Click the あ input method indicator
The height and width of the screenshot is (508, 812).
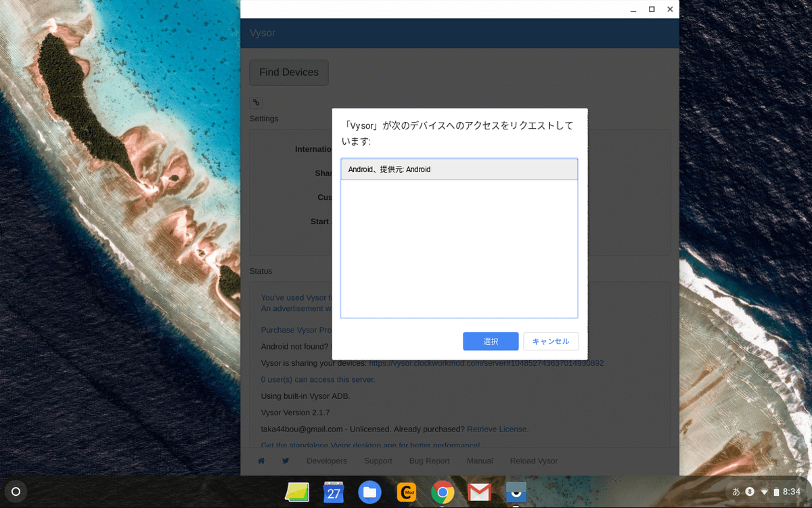(736, 492)
